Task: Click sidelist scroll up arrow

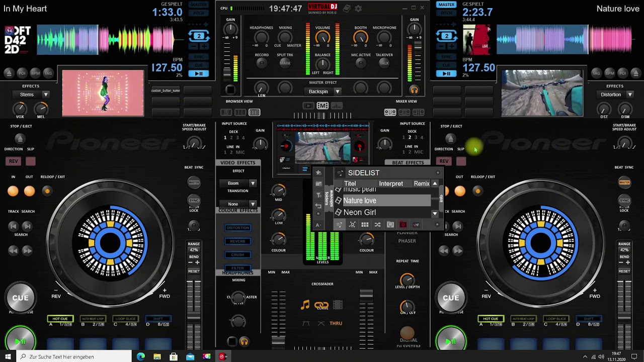Action: click(x=435, y=184)
